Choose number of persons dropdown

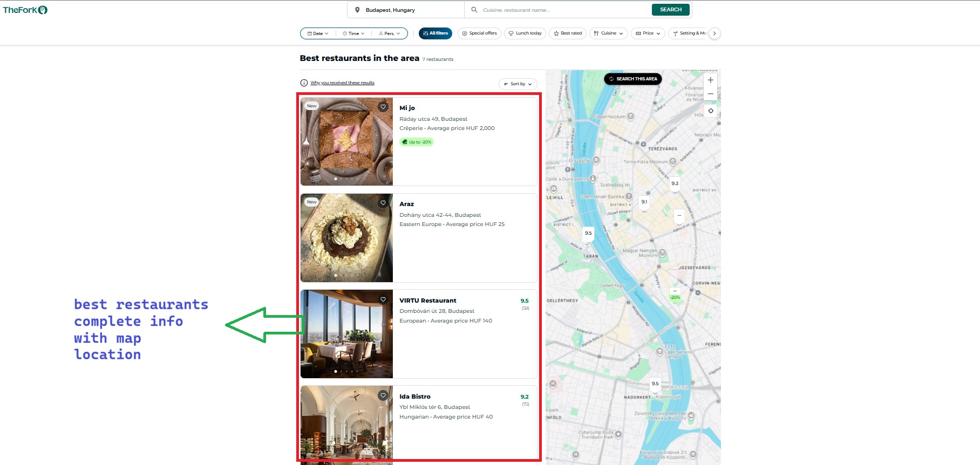390,33
